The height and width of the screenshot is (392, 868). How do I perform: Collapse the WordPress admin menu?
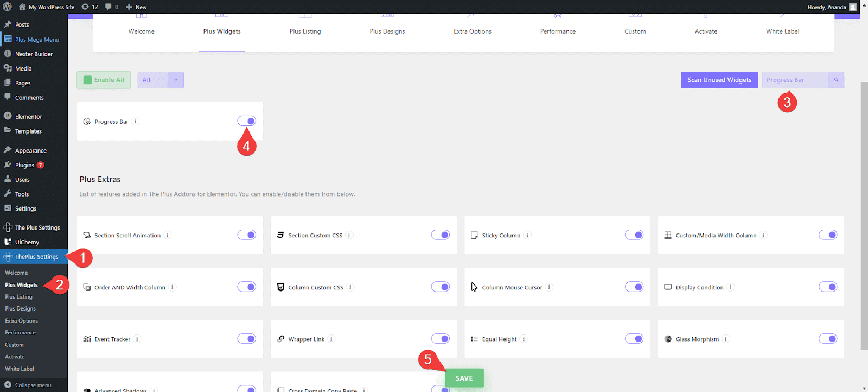point(33,385)
